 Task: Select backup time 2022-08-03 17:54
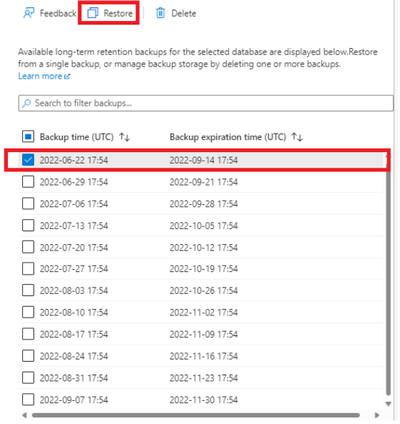coord(74,291)
